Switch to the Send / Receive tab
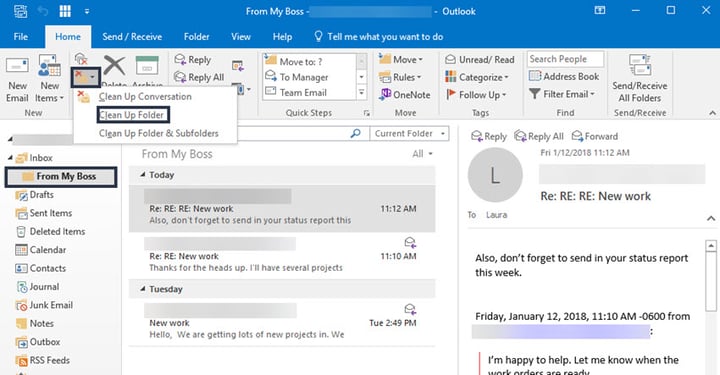The image size is (720, 375). [132, 37]
